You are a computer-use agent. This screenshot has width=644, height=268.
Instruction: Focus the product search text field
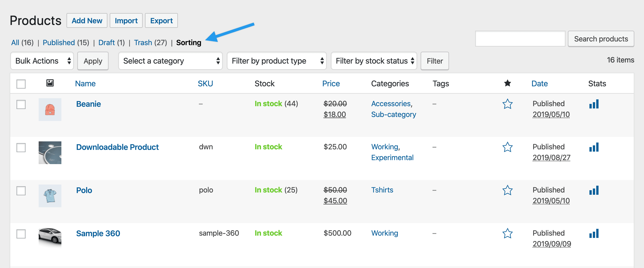[520, 39]
